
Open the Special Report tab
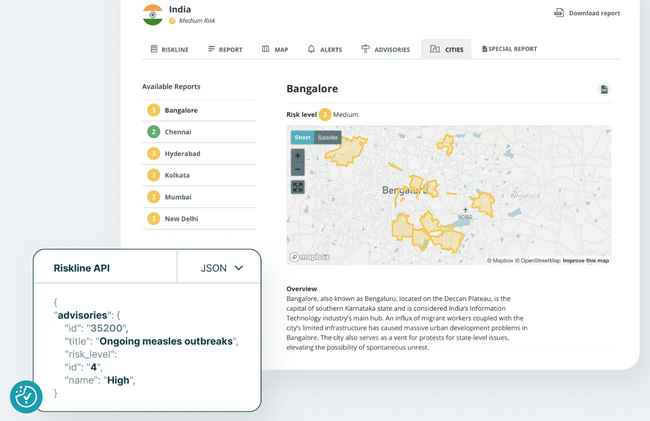509,49
